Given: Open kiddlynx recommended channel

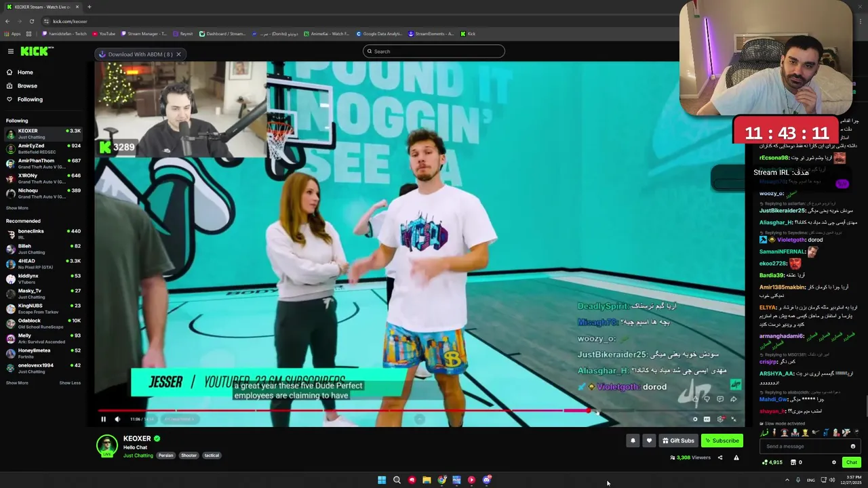Looking at the screenshot, I should click(x=43, y=279).
